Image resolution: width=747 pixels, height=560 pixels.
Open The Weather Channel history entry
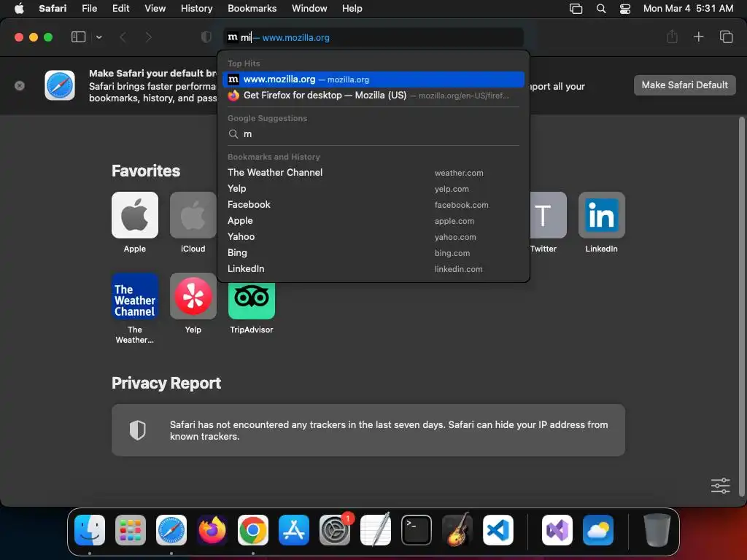pos(373,172)
